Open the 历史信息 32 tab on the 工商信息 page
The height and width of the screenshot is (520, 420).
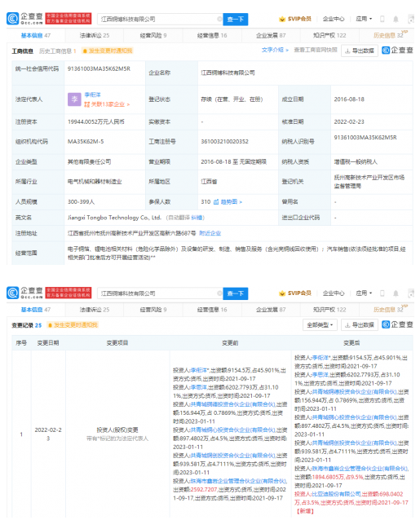[388, 36]
